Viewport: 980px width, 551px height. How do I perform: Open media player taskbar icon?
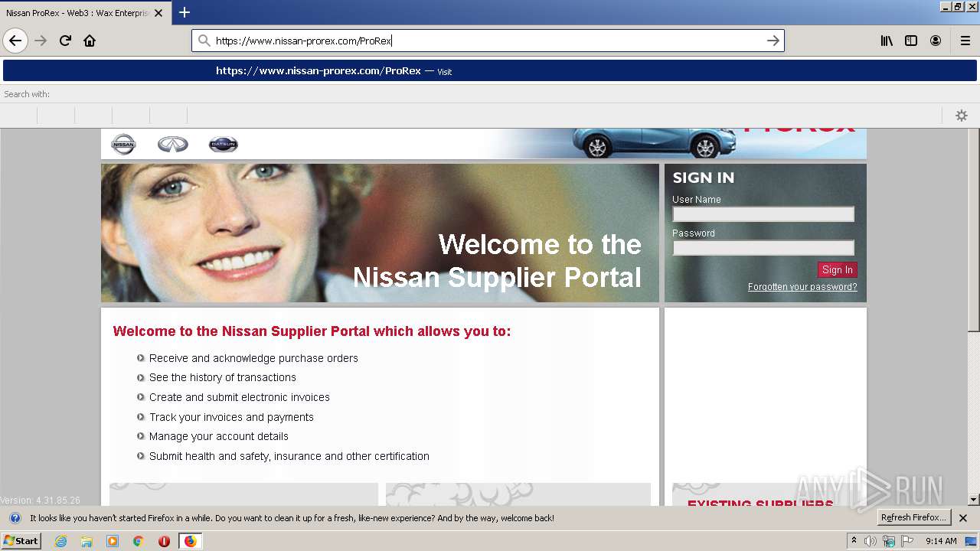[113, 541]
